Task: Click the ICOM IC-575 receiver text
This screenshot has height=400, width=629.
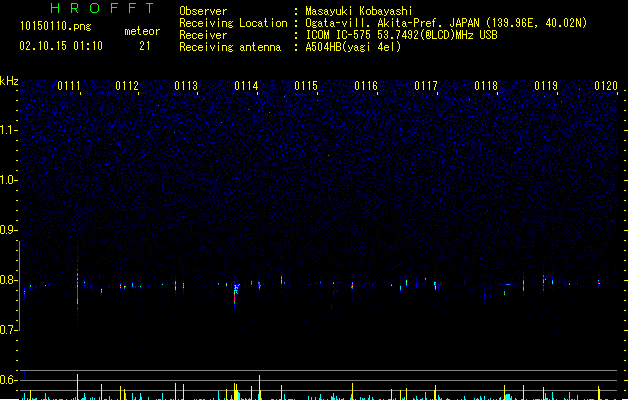Action: [x=401, y=35]
